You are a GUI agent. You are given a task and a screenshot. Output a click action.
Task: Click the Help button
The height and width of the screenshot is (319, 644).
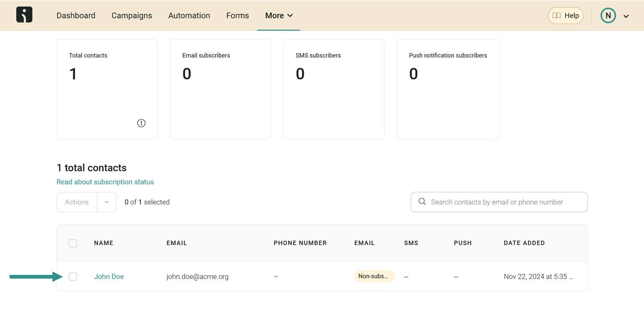pyautogui.click(x=565, y=15)
